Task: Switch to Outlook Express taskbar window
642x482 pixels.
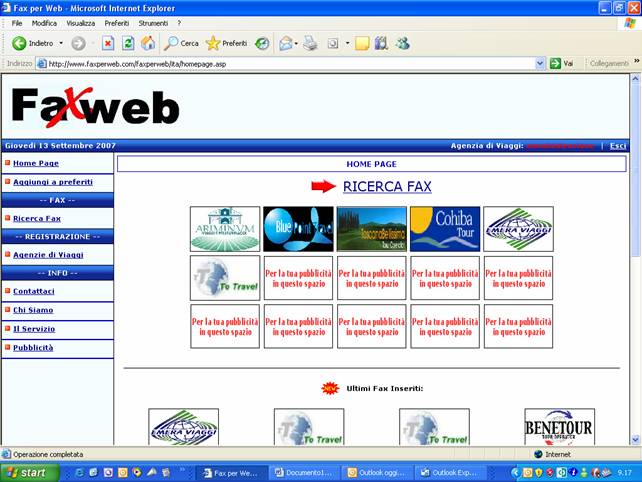Action: click(450, 473)
